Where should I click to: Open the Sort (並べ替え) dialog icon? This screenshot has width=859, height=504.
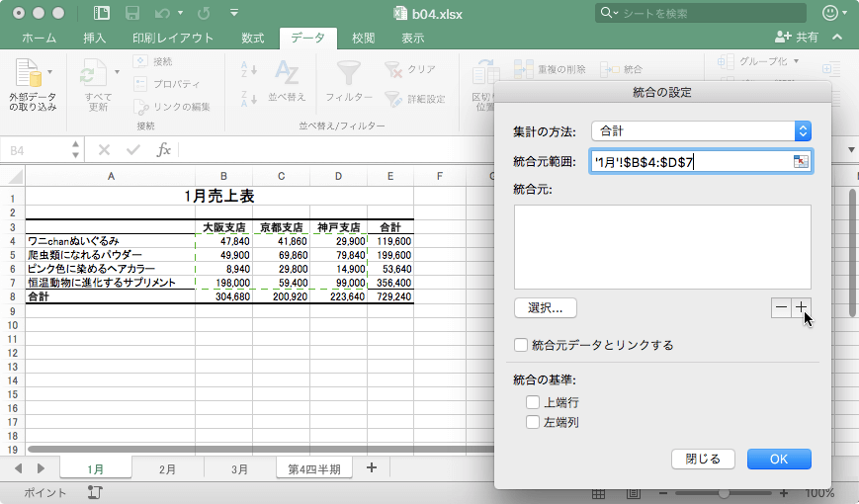[287, 73]
